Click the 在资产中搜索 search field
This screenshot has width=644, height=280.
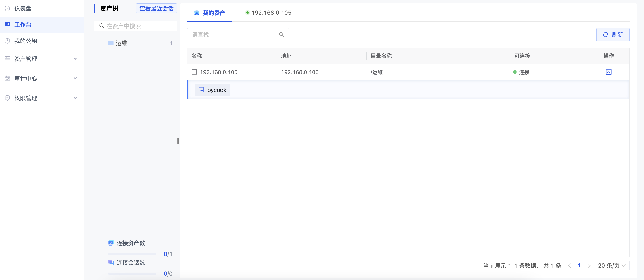coord(139,26)
